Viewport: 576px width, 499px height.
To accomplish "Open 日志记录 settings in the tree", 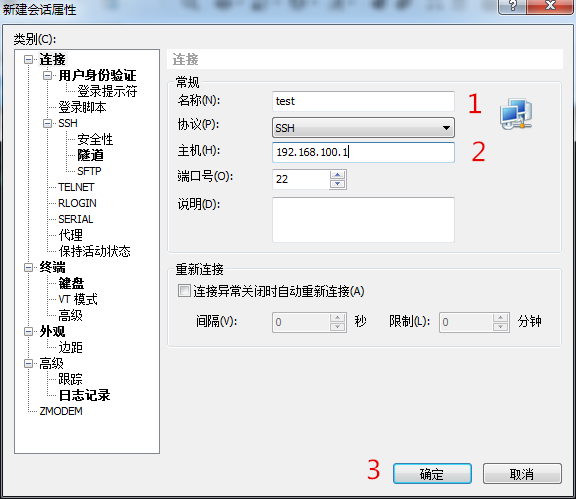I will (84, 395).
